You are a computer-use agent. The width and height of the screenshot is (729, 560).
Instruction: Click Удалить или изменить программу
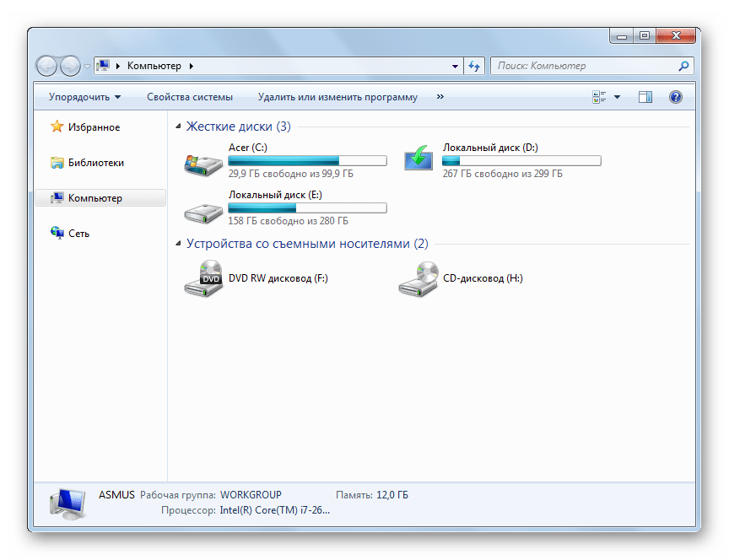337,97
